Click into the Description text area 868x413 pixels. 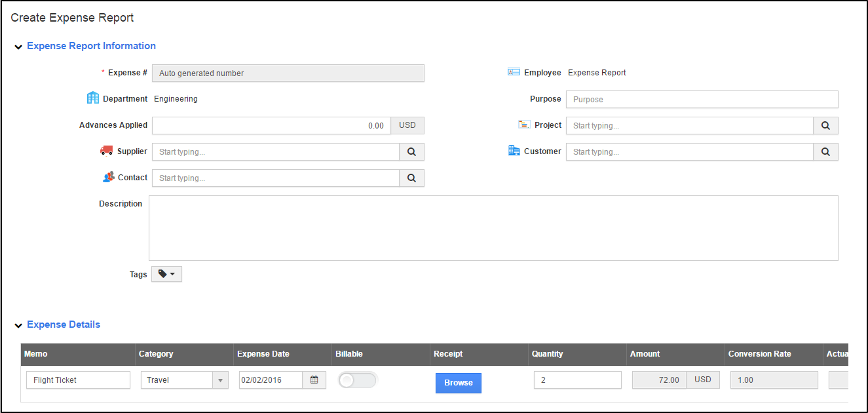pos(493,227)
